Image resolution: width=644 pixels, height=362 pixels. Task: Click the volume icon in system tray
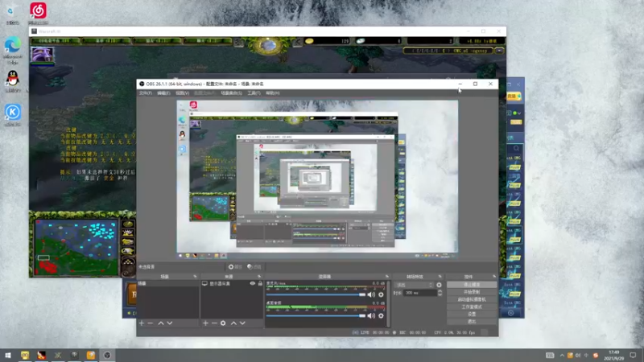(578, 356)
